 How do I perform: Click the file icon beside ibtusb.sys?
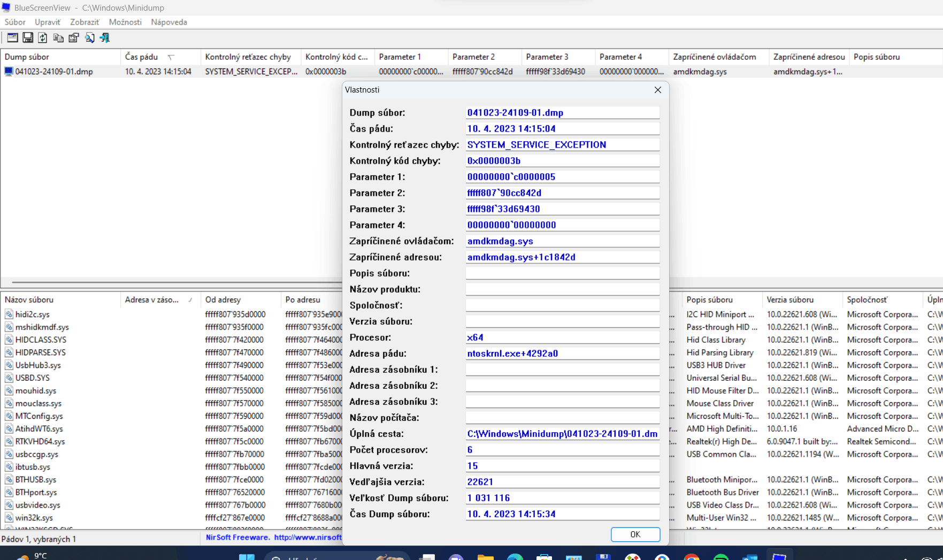click(x=9, y=467)
